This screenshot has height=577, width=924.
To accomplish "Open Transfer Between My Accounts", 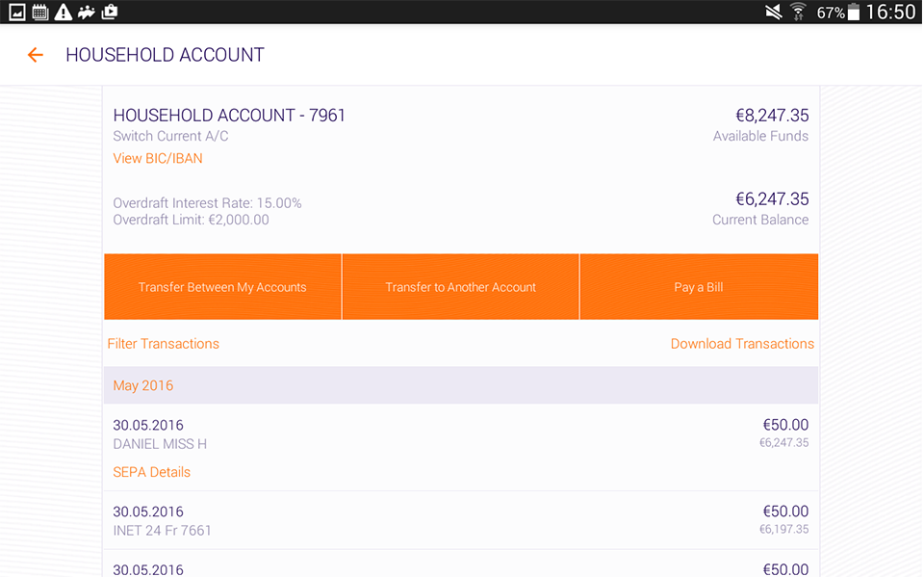I will (x=222, y=287).
